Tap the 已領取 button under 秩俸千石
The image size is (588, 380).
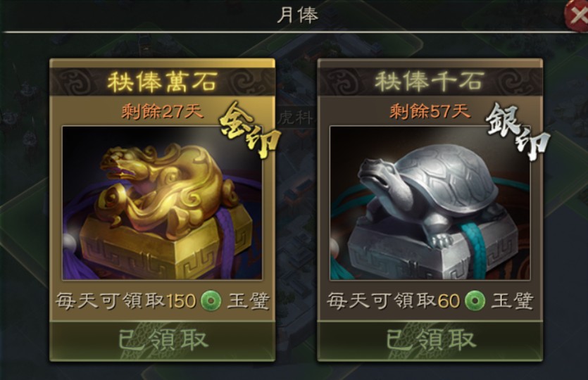click(430, 340)
